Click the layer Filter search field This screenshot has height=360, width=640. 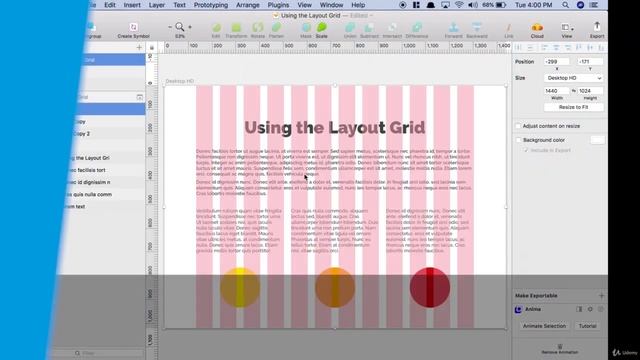98,353
